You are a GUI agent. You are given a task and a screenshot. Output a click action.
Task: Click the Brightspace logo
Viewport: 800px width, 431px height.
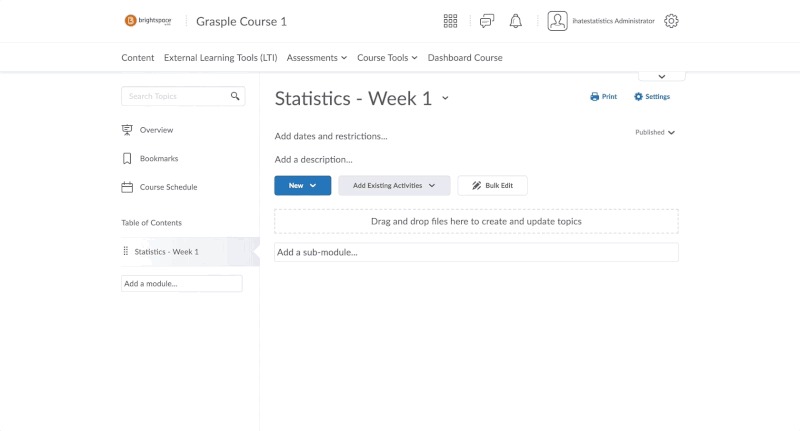(148, 21)
